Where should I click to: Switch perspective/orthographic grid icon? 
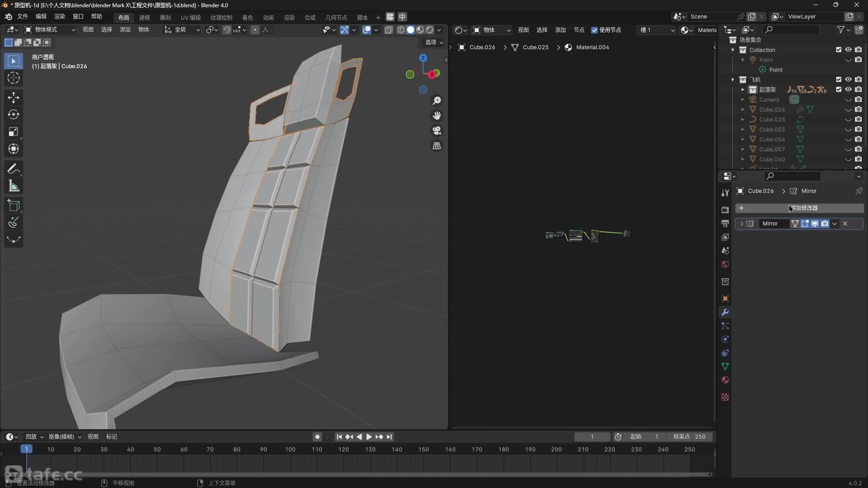pyautogui.click(x=437, y=146)
